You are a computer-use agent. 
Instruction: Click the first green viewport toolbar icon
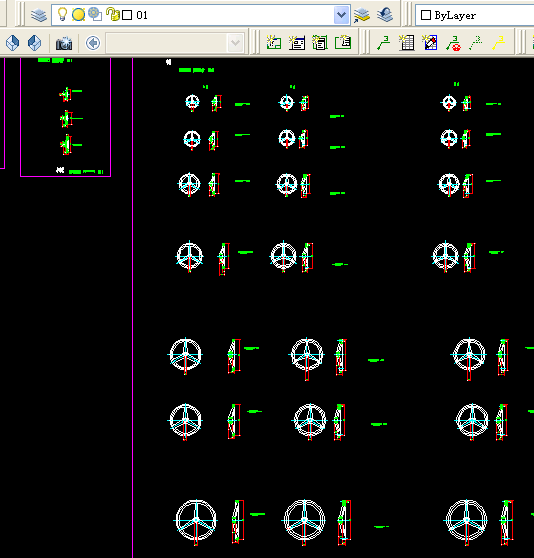click(274, 43)
